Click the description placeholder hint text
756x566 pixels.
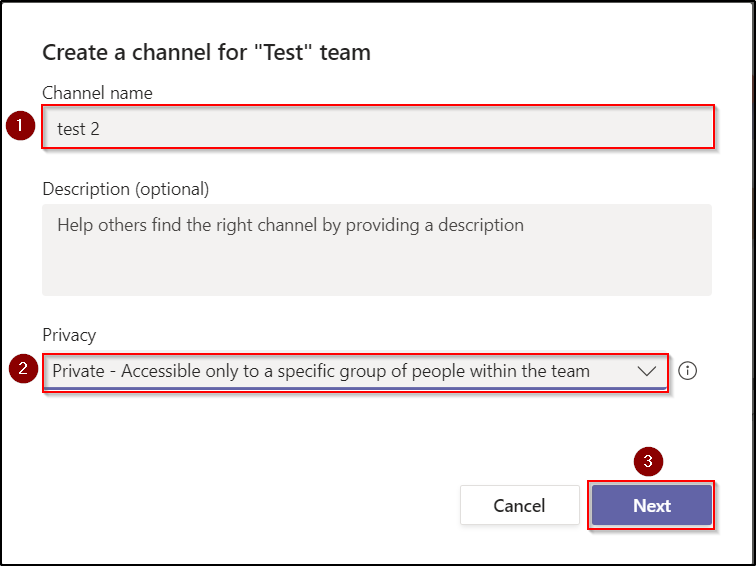[290, 225]
